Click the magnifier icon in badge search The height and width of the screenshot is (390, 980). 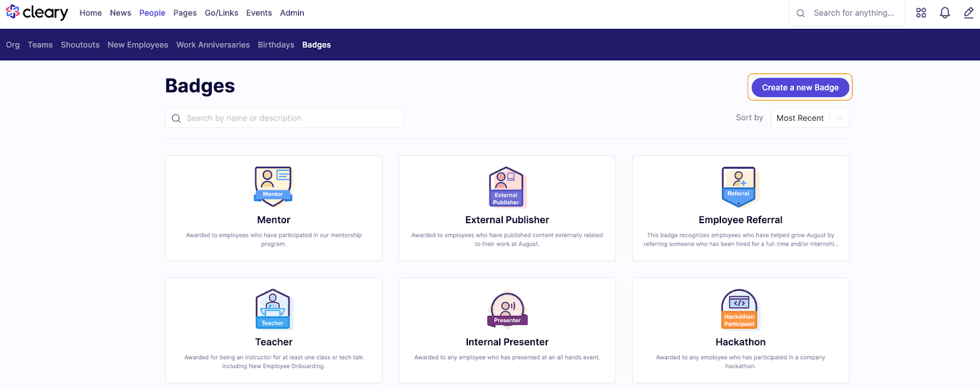[x=176, y=118]
